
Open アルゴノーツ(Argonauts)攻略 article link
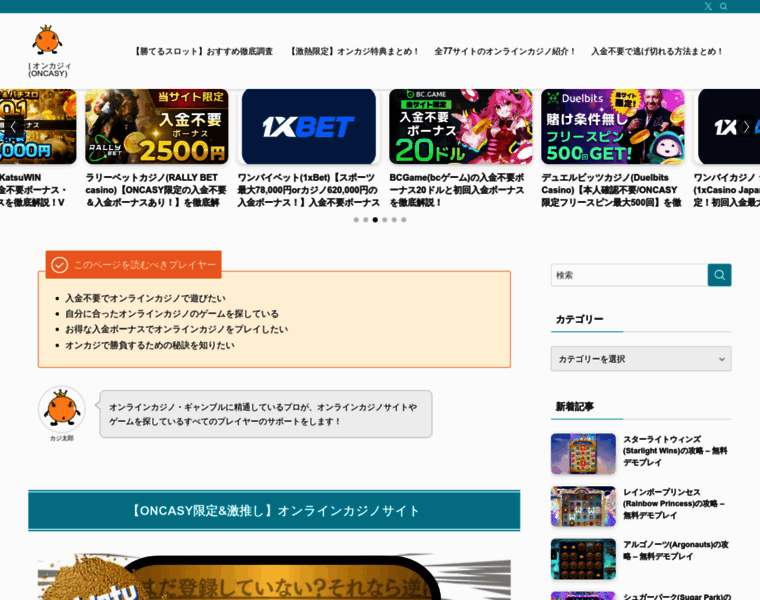pos(676,551)
